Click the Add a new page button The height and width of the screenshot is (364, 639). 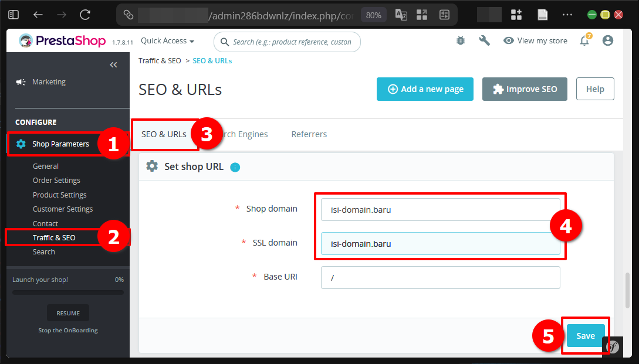tap(425, 89)
